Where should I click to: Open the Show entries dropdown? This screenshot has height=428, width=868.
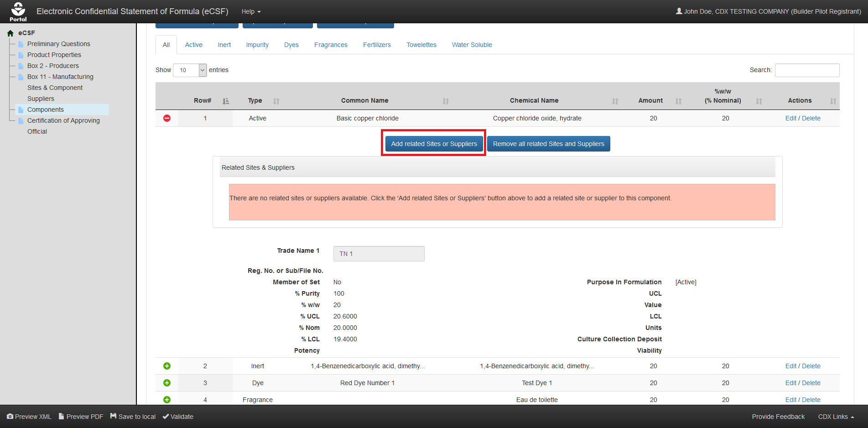[x=190, y=70]
